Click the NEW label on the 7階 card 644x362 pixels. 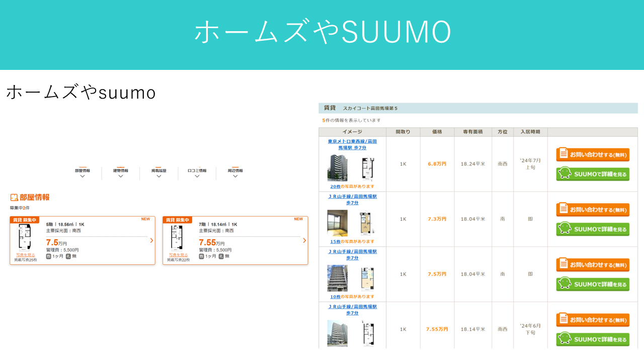tap(298, 219)
